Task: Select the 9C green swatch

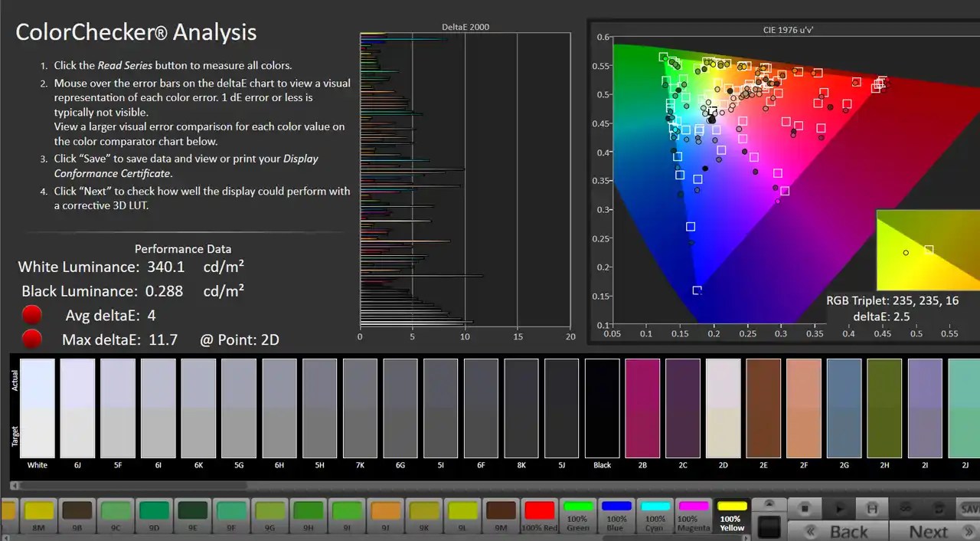Action: (116, 515)
